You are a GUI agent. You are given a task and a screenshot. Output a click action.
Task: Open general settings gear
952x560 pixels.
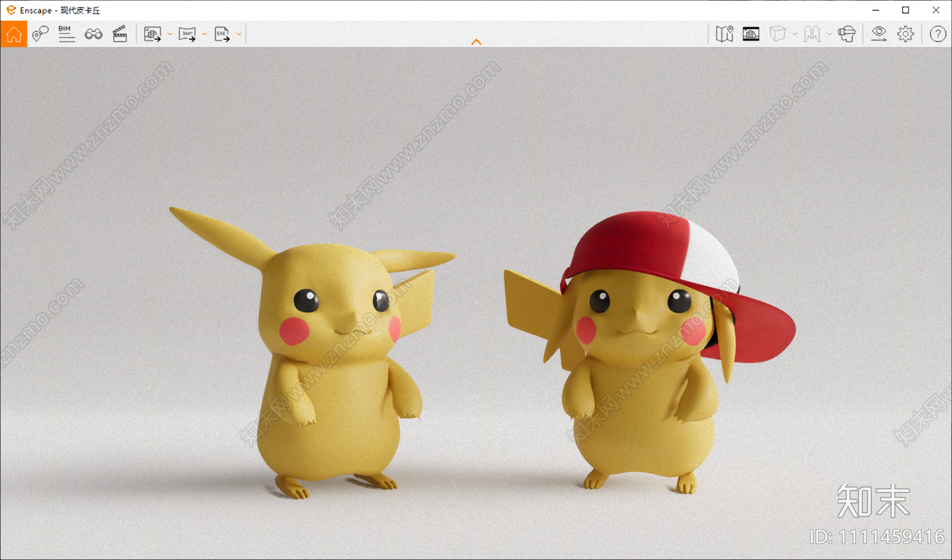906,34
